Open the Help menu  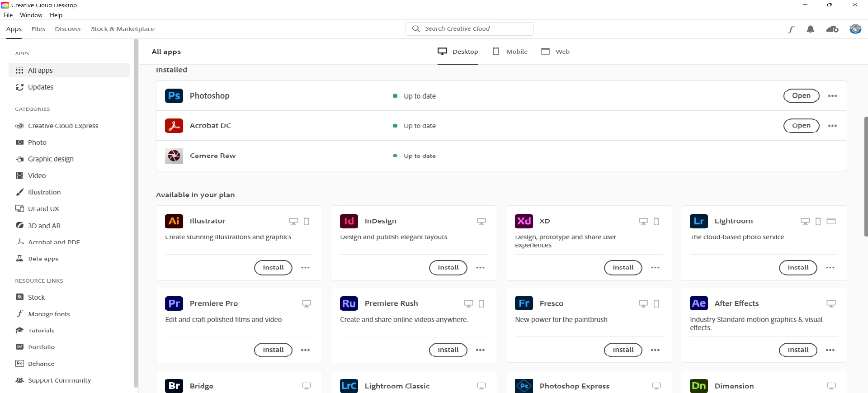56,15
